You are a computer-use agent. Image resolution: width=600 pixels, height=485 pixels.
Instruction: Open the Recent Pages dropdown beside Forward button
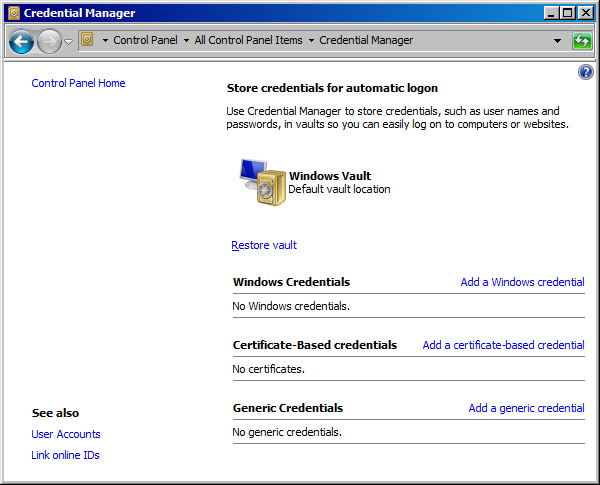pyautogui.click(x=68, y=41)
